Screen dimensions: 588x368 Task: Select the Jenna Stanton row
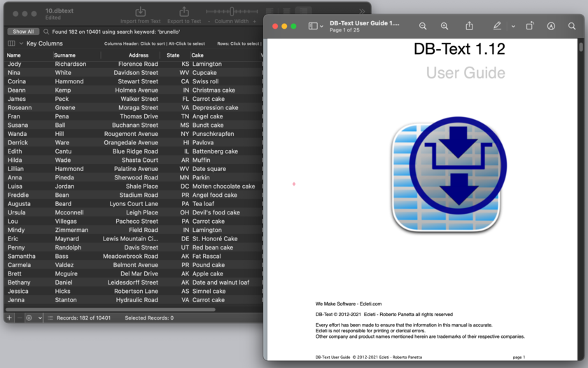pyautogui.click(x=133, y=300)
